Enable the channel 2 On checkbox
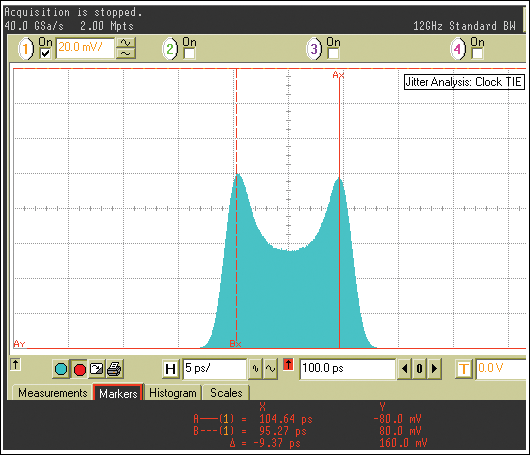The height and width of the screenshot is (455, 530). coord(189,53)
